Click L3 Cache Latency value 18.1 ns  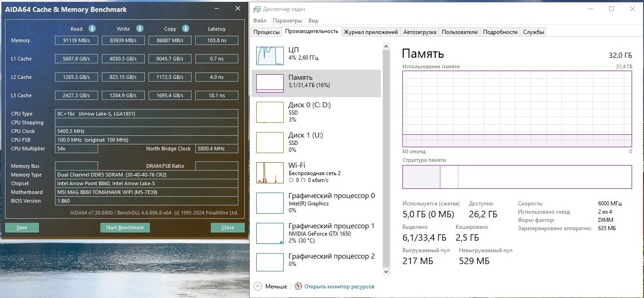pyautogui.click(x=217, y=95)
